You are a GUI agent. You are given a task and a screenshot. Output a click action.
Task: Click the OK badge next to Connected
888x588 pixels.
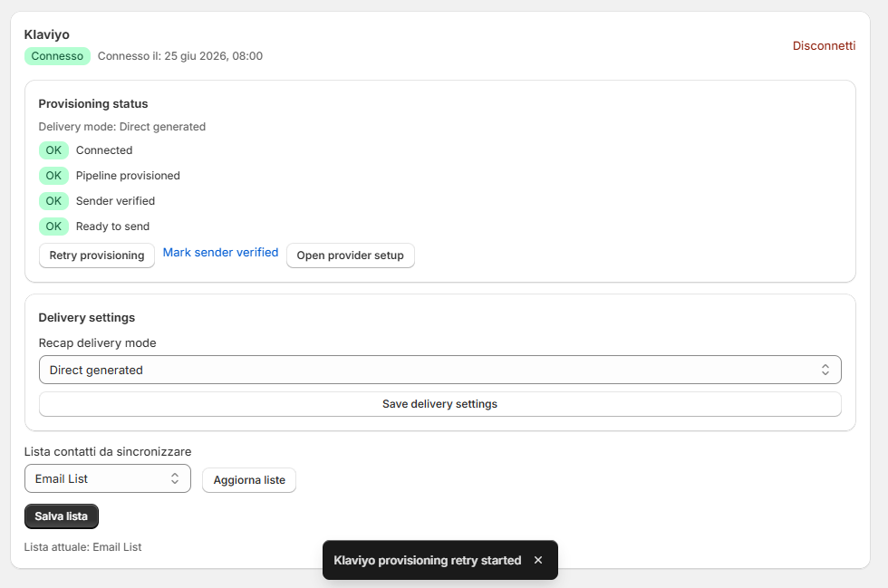[53, 150]
